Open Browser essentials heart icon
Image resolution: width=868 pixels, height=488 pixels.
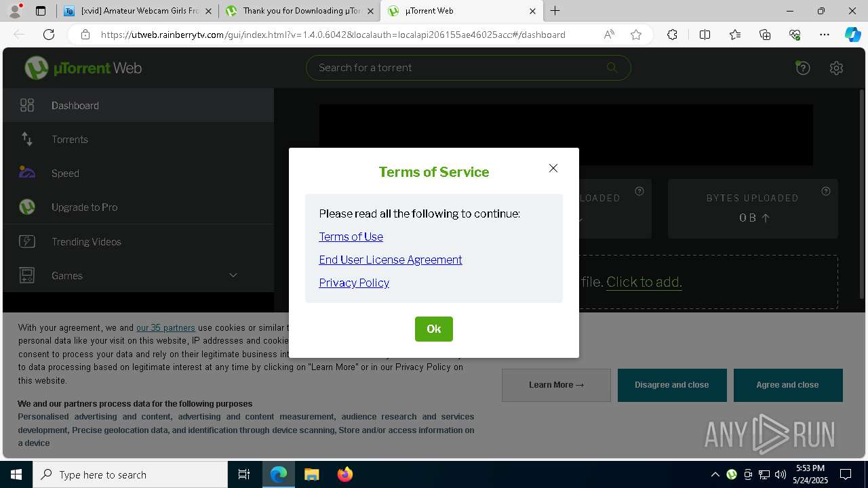click(795, 35)
